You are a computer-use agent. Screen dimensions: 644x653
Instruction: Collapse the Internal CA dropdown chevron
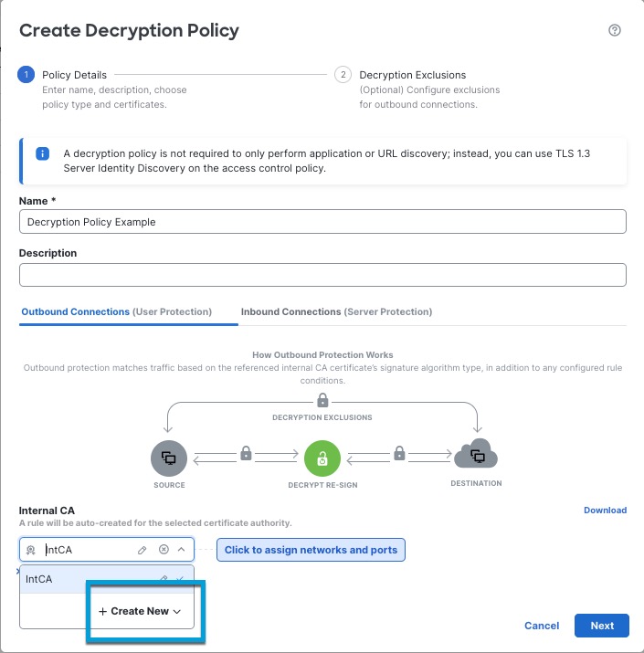pos(182,550)
